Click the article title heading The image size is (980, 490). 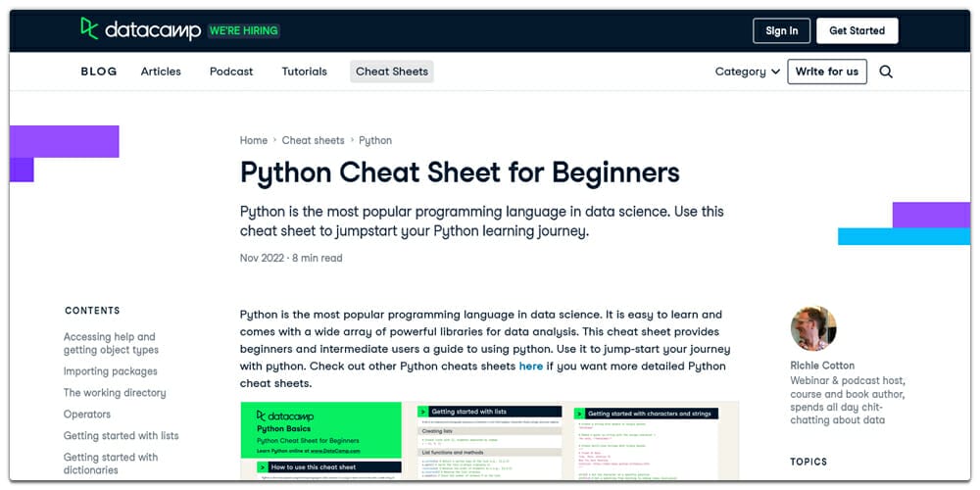click(460, 173)
